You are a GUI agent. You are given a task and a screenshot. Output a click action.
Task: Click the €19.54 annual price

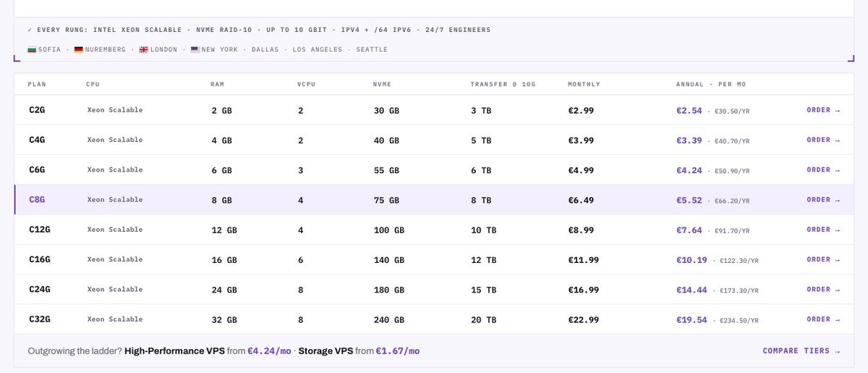coord(692,319)
